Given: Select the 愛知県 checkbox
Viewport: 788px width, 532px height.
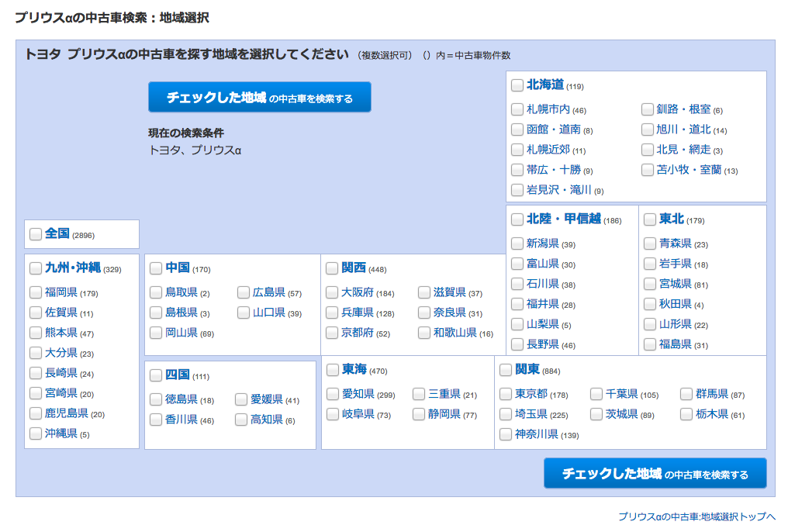Looking at the screenshot, I should (332, 394).
